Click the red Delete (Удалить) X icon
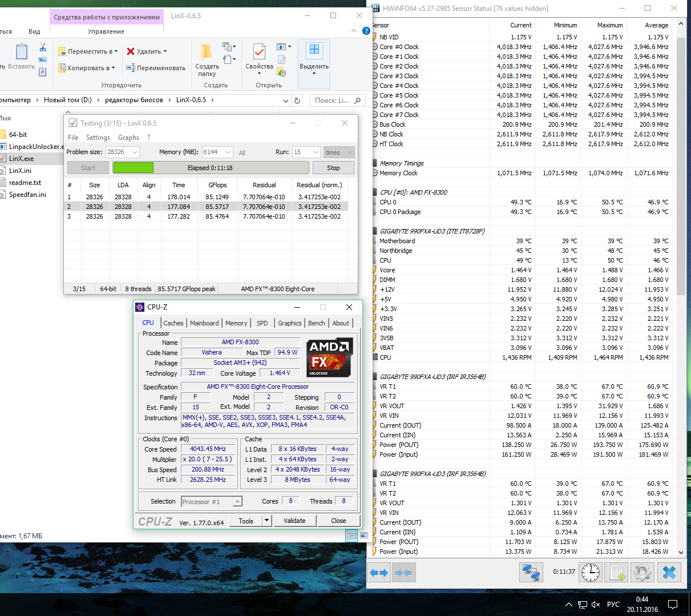The image size is (691, 616). point(131,51)
